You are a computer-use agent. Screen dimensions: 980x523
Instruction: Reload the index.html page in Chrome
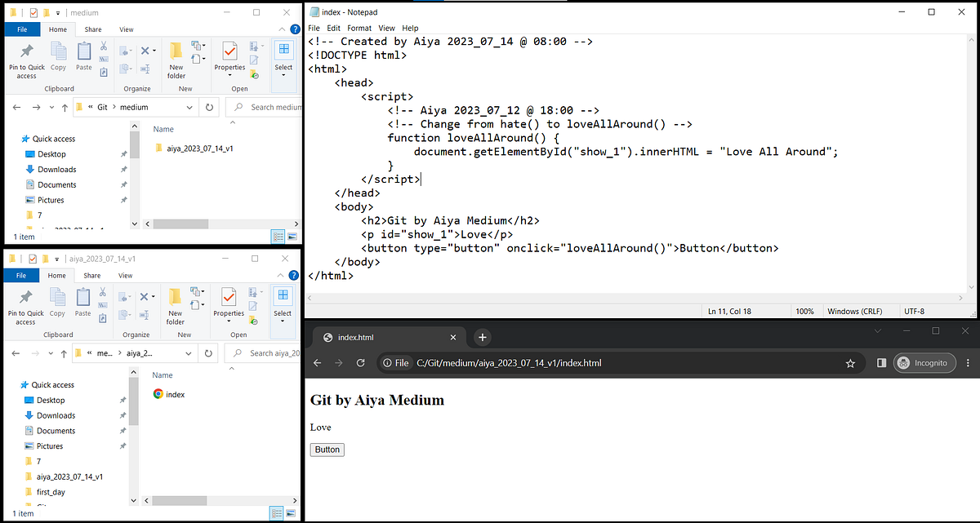[x=360, y=363]
